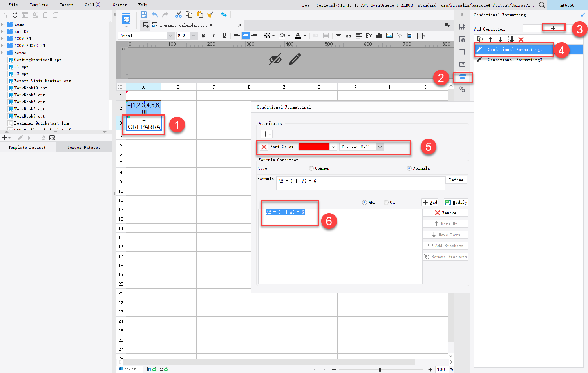The width and height of the screenshot is (588, 373).
Task: Open the Insert menu
Action: pyautogui.click(x=67, y=5)
